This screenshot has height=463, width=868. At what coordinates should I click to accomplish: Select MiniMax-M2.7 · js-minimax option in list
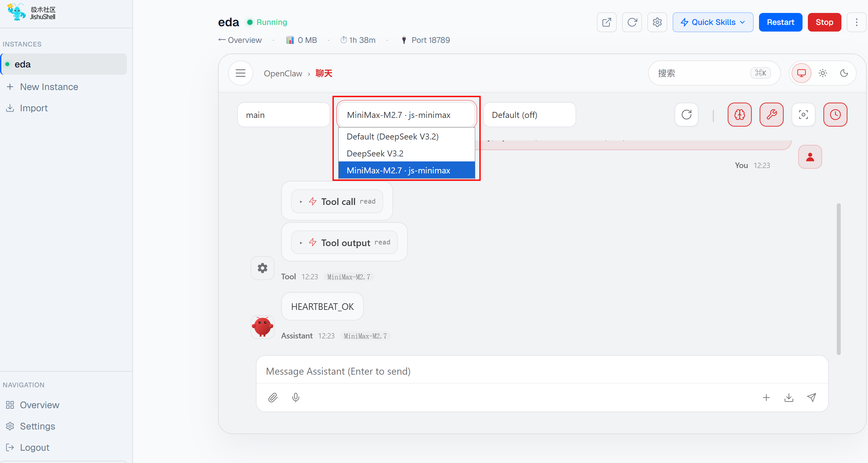407,170
